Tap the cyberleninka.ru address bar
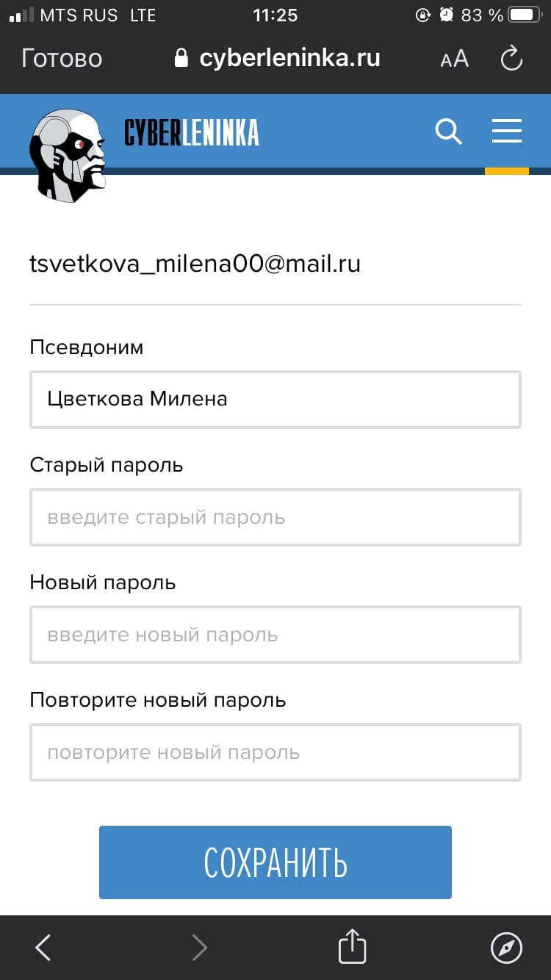Viewport: 551px width, 980px height. pyautogui.click(x=289, y=59)
